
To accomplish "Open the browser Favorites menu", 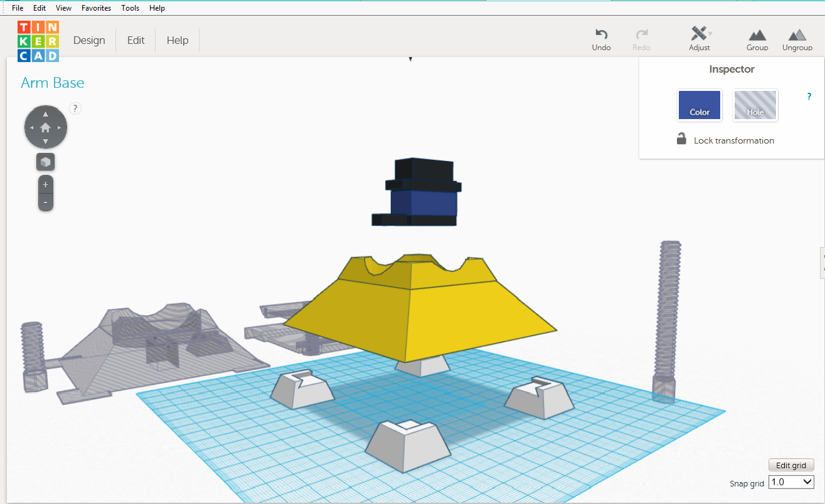I will click(96, 8).
